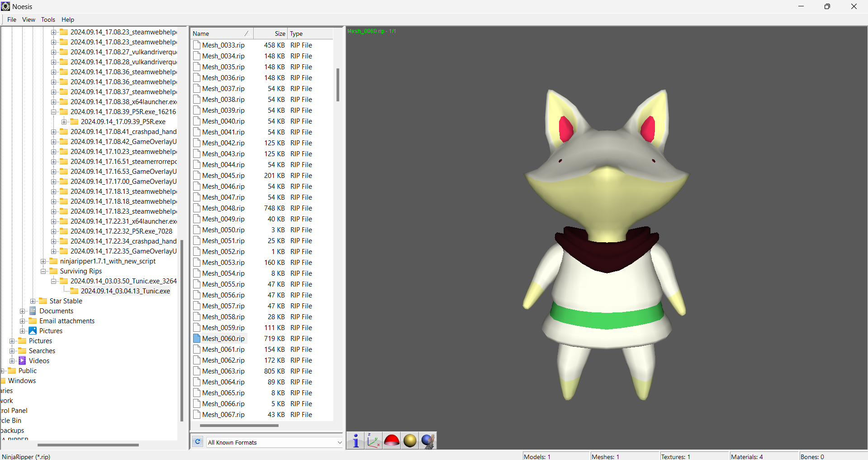This screenshot has height=460, width=868.
Task: Open the File menu
Action: [12, 19]
